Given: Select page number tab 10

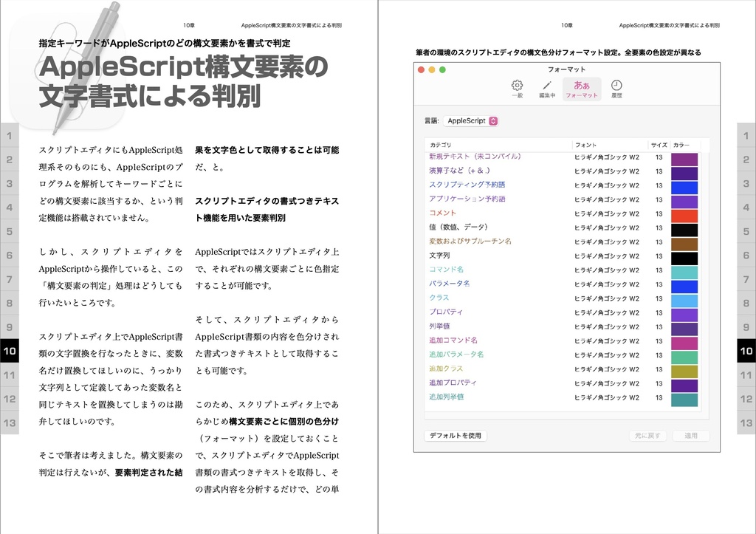Looking at the screenshot, I should 8,351.
